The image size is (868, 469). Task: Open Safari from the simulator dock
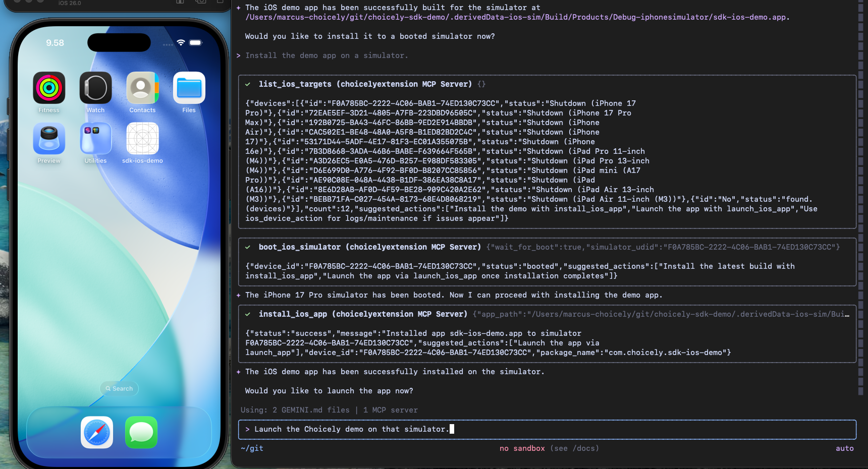click(96, 432)
